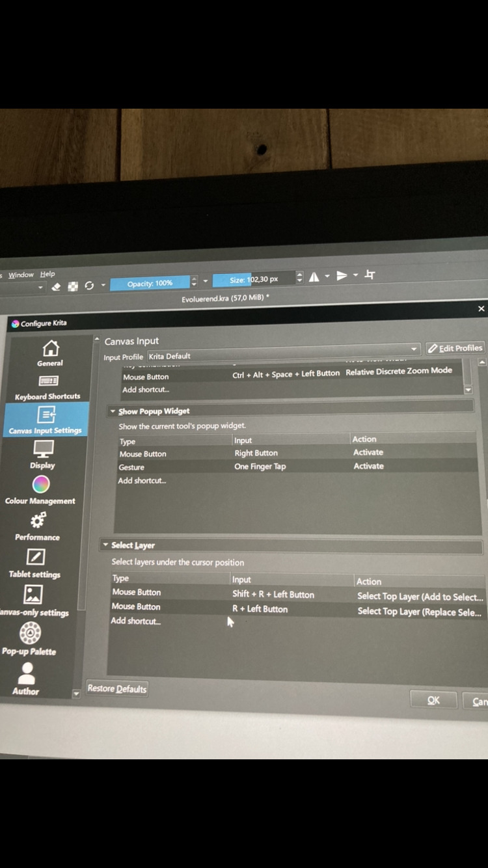Open the Help menu

(47, 274)
